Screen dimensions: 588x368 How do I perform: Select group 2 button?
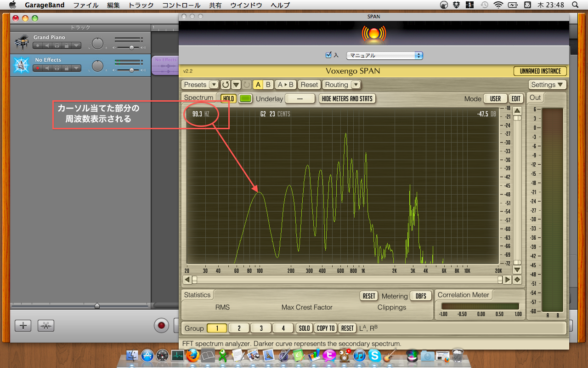(239, 328)
